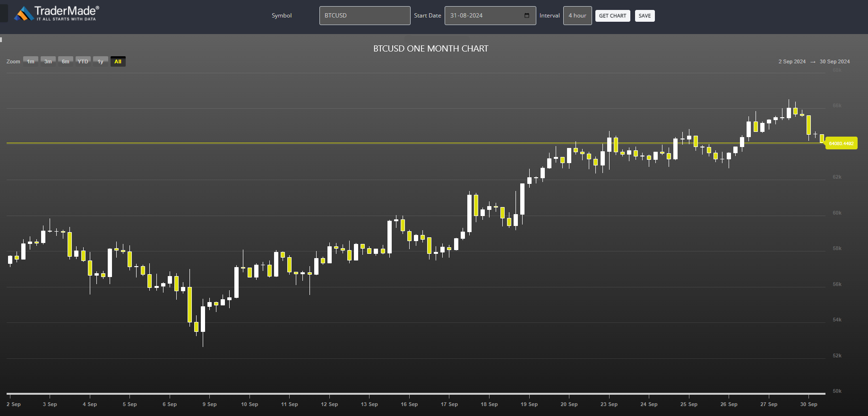Image resolution: width=868 pixels, height=416 pixels.
Task: Select the 1y zoom range
Action: tap(100, 61)
